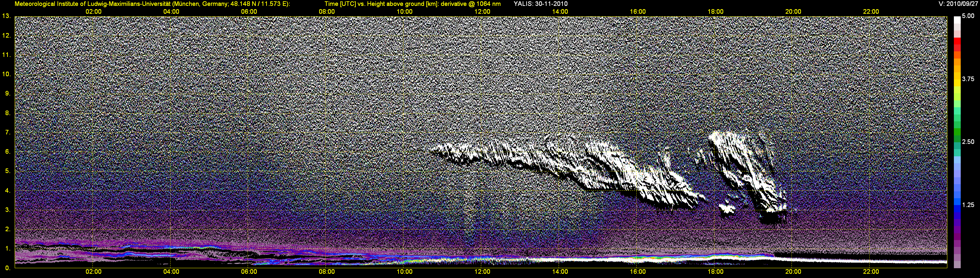
Task: Select the 02:00 label on the bottom time axis
Action: [93, 271]
